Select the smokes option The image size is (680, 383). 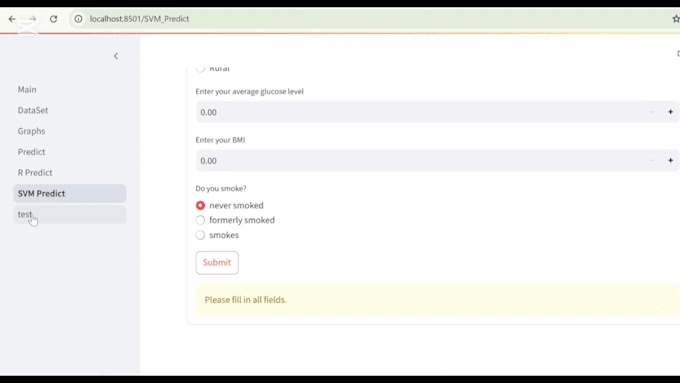217,235
